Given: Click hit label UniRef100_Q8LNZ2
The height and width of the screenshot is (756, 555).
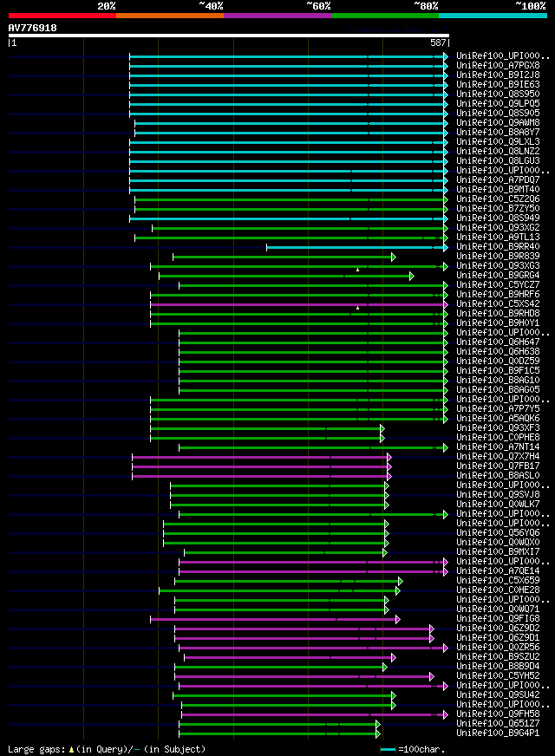Looking at the screenshot, I should (x=498, y=151).
